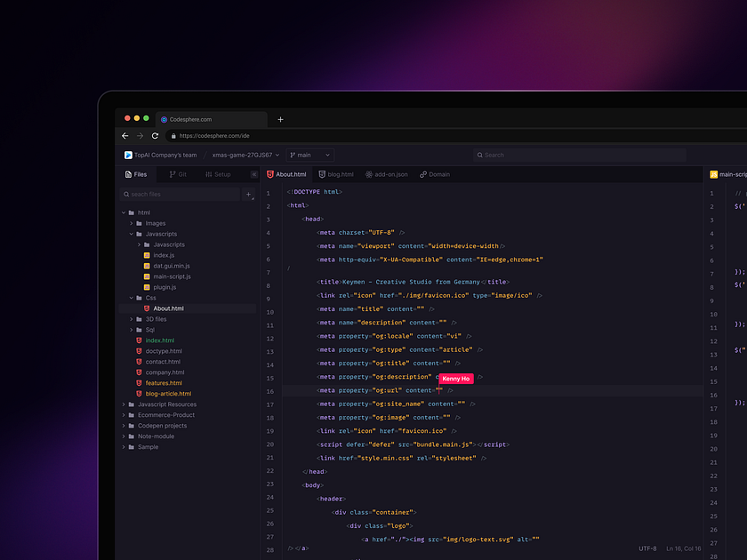Click the top Search input field
Image resolution: width=747 pixels, height=560 pixels.
pyautogui.click(x=580, y=156)
